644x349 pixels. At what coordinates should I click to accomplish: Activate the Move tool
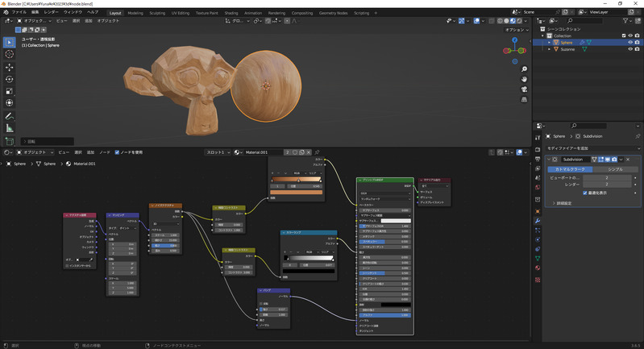[x=10, y=67]
